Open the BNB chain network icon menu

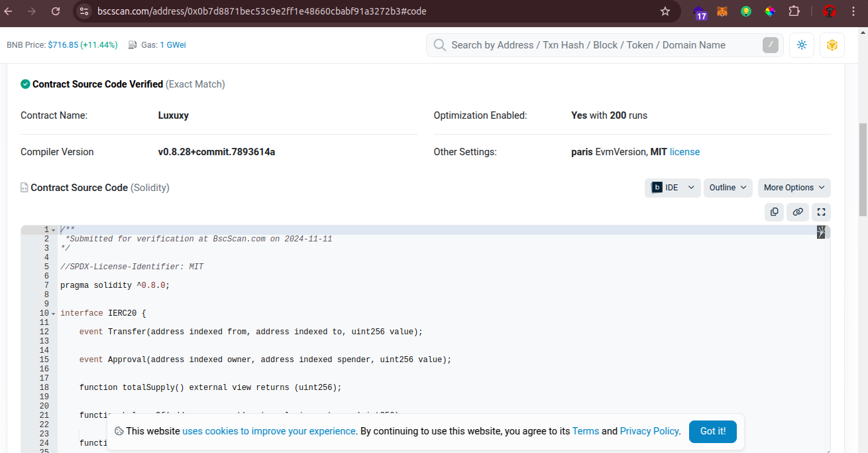[832, 45]
